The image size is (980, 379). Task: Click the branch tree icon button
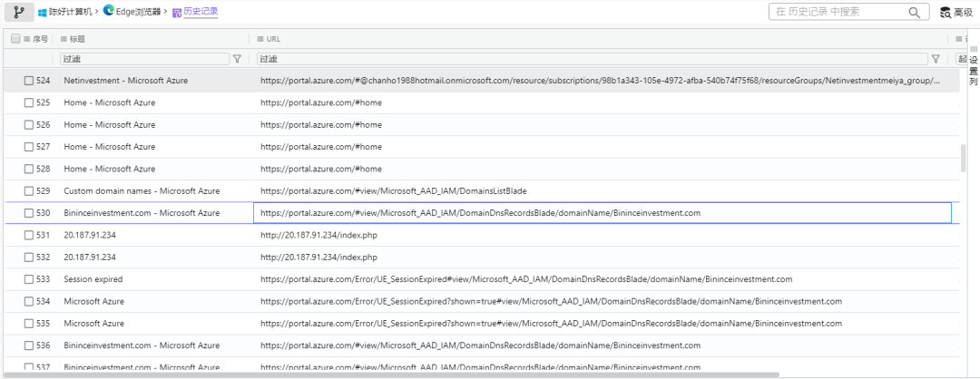pyautogui.click(x=19, y=12)
